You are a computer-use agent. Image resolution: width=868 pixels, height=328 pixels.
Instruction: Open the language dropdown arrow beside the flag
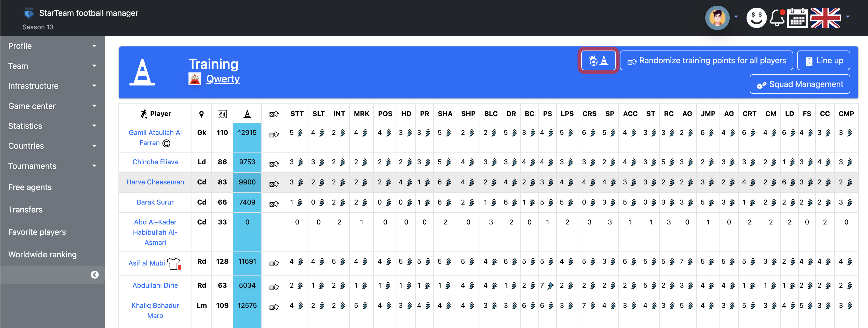tap(848, 17)
